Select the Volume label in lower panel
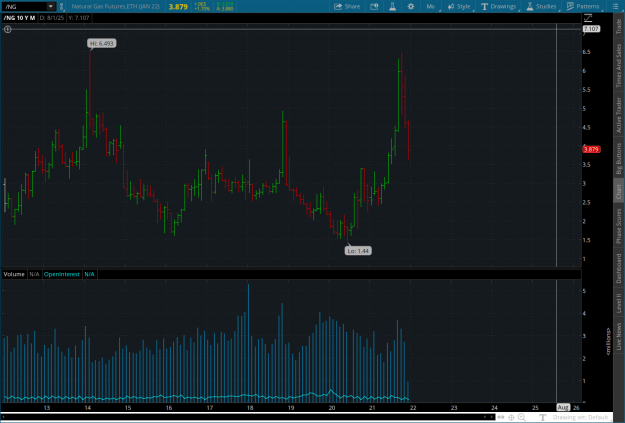The image size is (625, 423). 14,274
